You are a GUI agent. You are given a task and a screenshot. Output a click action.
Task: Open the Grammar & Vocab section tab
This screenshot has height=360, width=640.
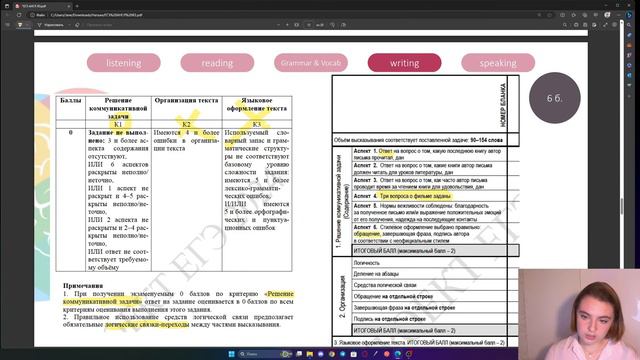(311, 63)
